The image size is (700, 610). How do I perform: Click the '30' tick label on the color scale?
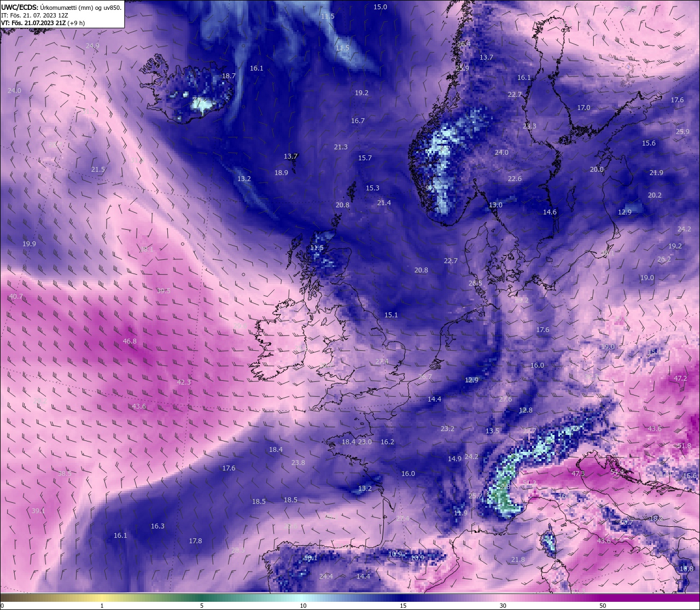pyautogui.click(x=503, y=606)
